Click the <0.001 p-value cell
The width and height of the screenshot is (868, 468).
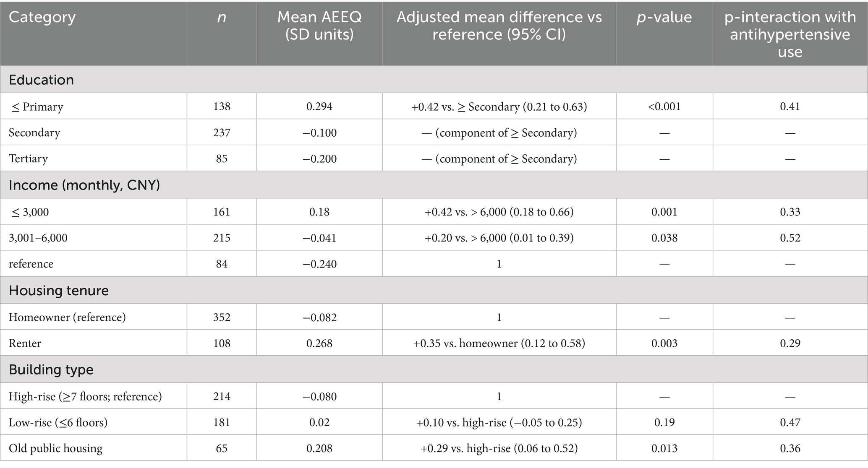[664, 107]
